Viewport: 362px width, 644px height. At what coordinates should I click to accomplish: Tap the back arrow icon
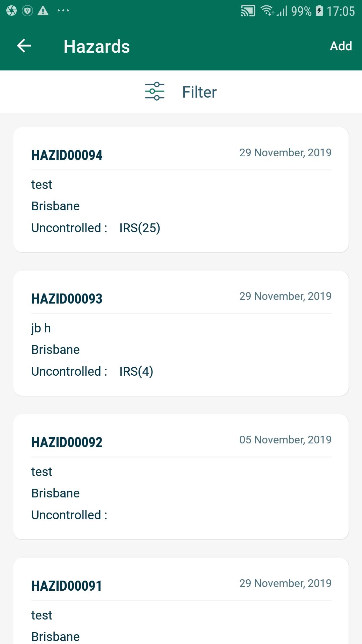click(24, 46)
